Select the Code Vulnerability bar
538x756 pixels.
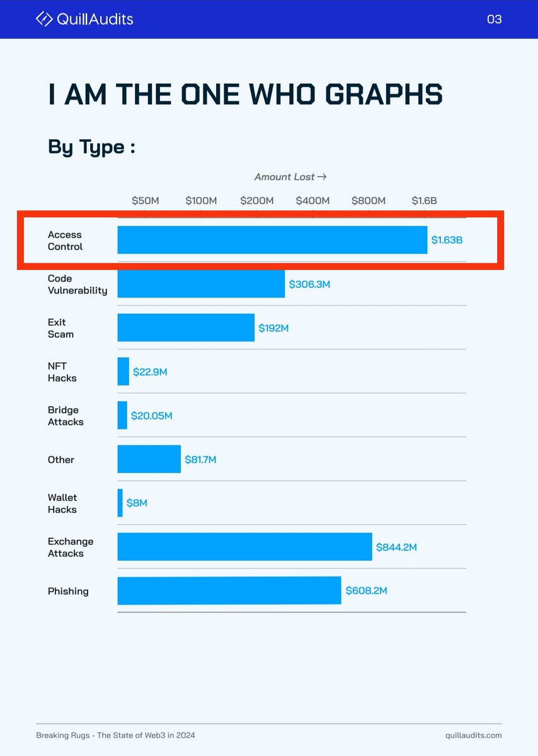pyautogui.click(x=201, y=283)
